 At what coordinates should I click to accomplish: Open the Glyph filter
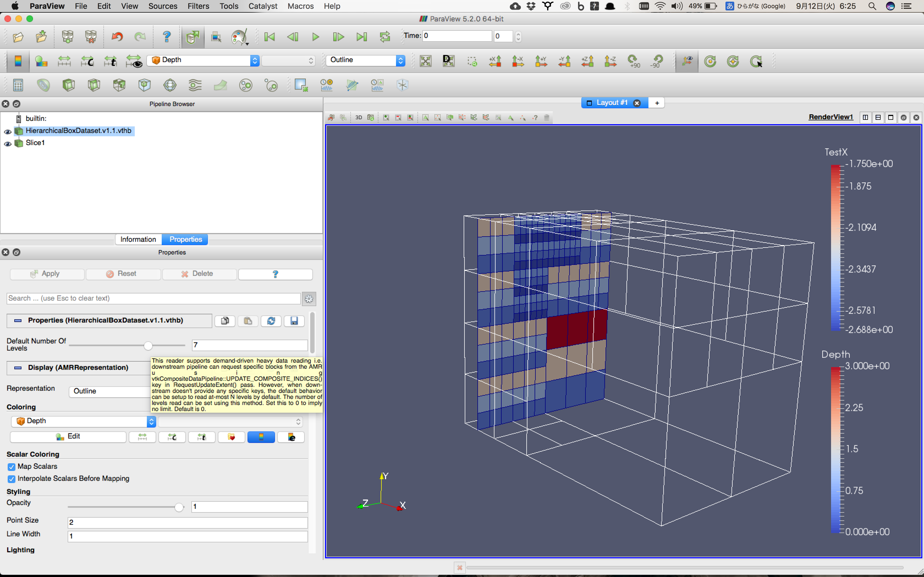click(x=170, y=85)
